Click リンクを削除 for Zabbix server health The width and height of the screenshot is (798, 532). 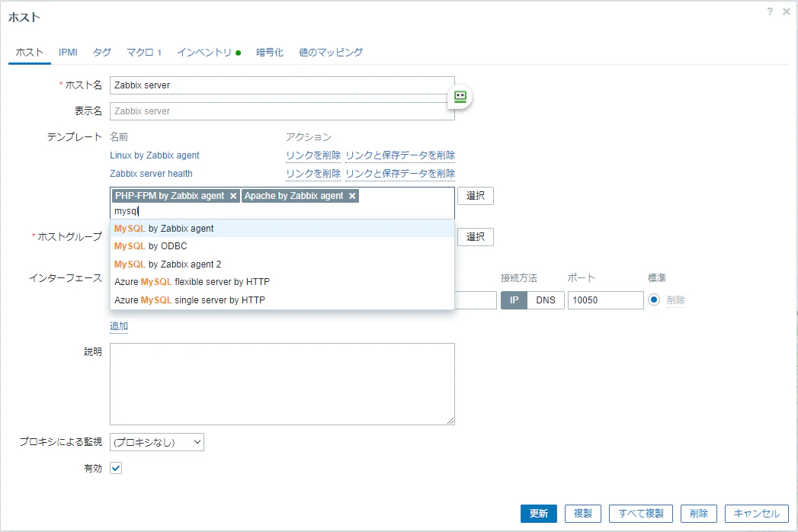click(313, 174)
